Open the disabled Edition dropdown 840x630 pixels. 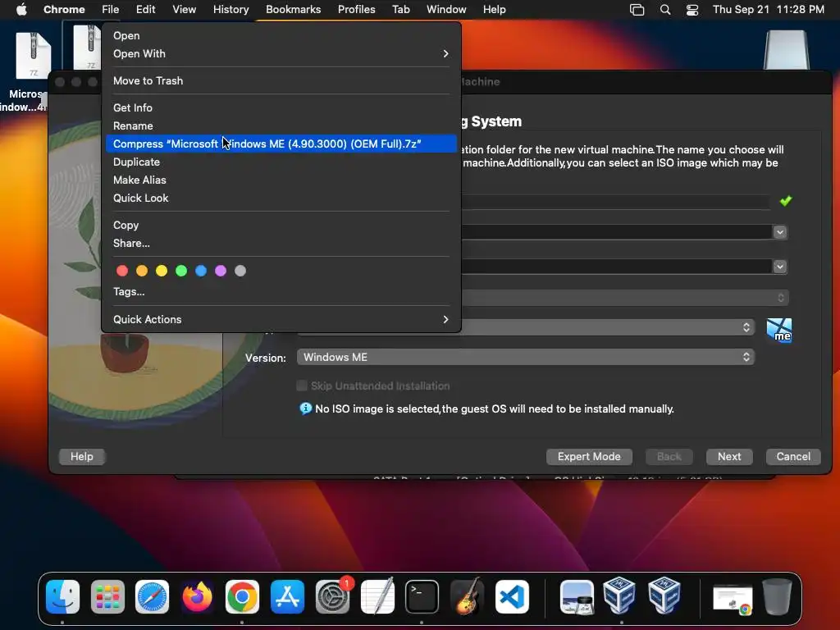[624, 297]
